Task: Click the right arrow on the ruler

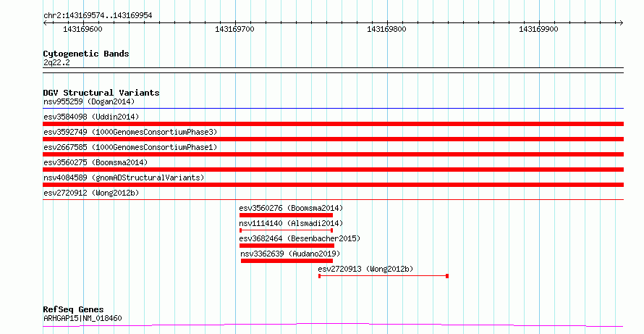Action: click(621, 23)
